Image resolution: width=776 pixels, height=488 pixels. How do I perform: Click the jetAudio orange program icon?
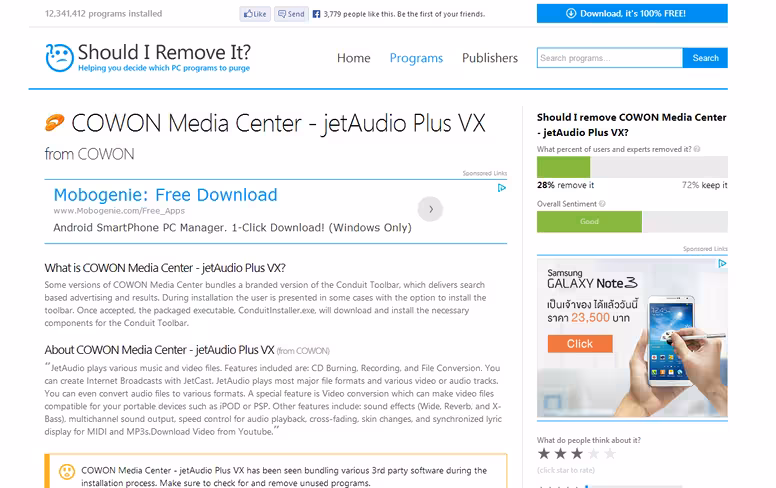click(x=54, y=122)
